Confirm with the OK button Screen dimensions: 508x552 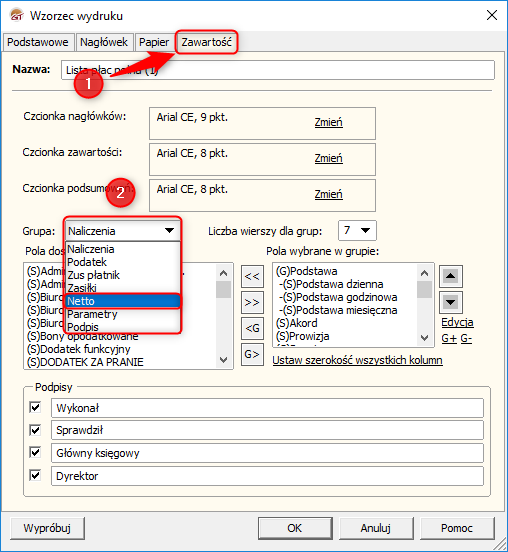click(295, 528)
